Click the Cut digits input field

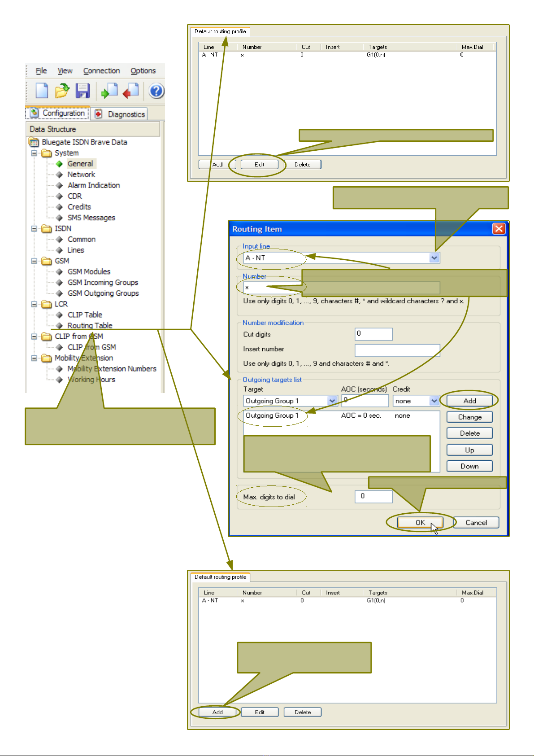point(373,334)
